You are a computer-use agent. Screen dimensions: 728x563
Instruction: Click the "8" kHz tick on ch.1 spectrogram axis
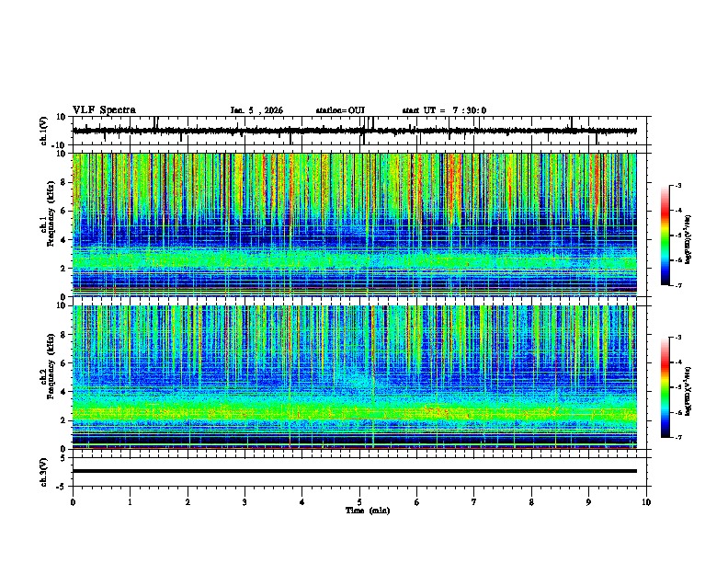[63, 182]
